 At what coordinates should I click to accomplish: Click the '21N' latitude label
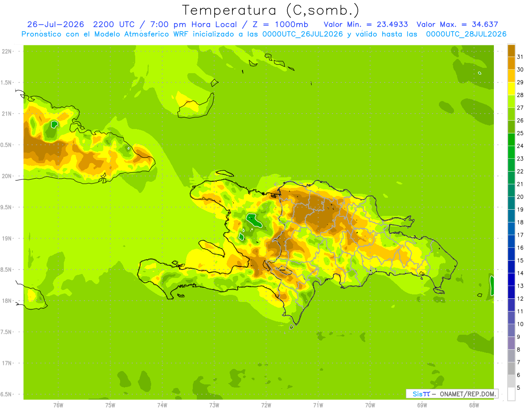[x=7, y=114]
